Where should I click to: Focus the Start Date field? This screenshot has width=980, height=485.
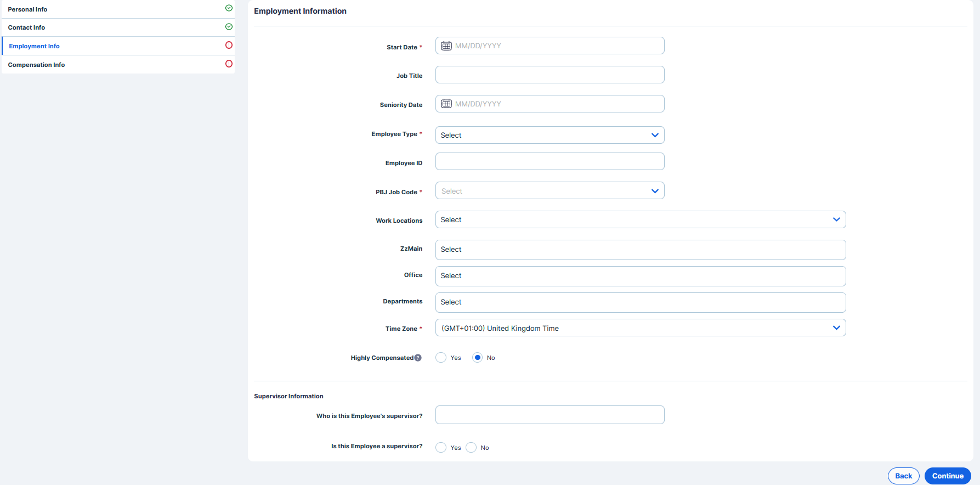click(550, 46)
